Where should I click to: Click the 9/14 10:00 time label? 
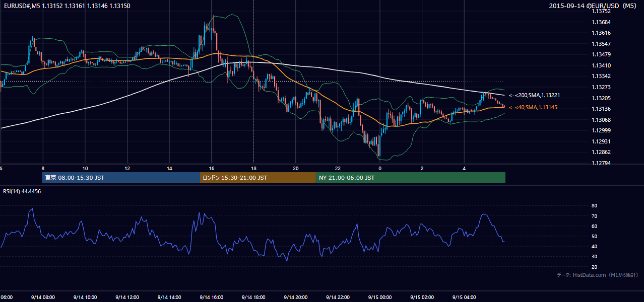(85, 297)
